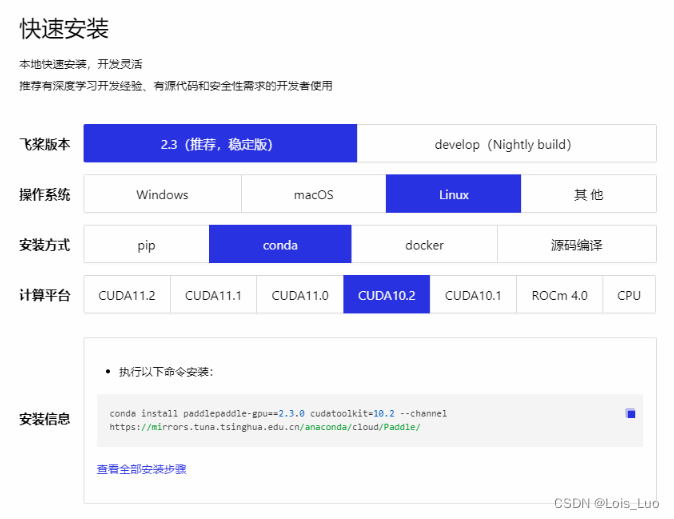674x519 pixels.
Task: Select develop (Nightly build) version
Action: pyautogui.click(x=506, y=144)
